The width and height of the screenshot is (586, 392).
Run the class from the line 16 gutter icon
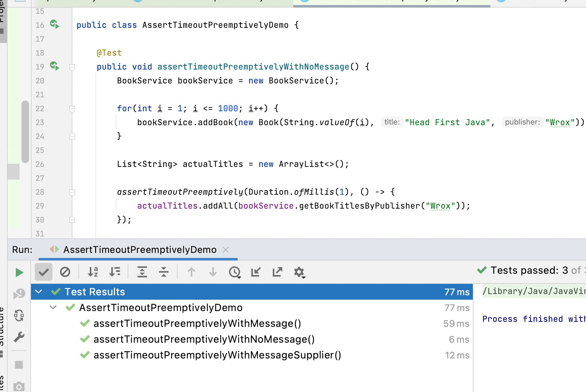click(55, 25)
